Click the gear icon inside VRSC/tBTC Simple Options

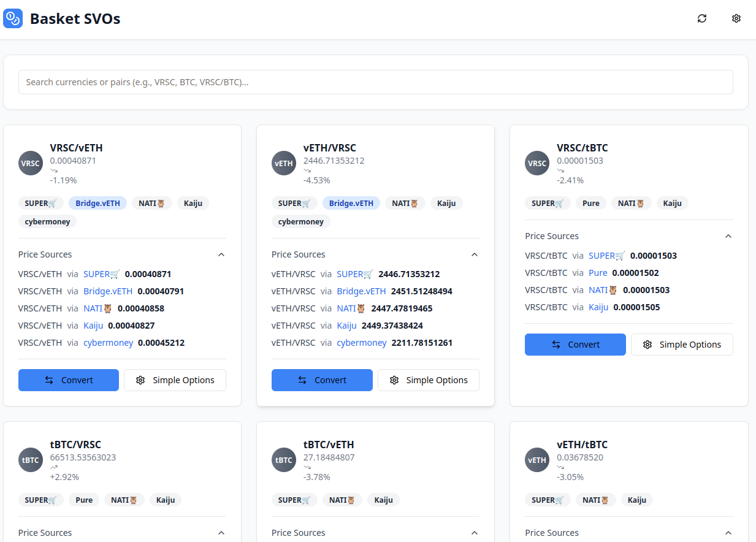pyautogui.click(x=647, y=345)
